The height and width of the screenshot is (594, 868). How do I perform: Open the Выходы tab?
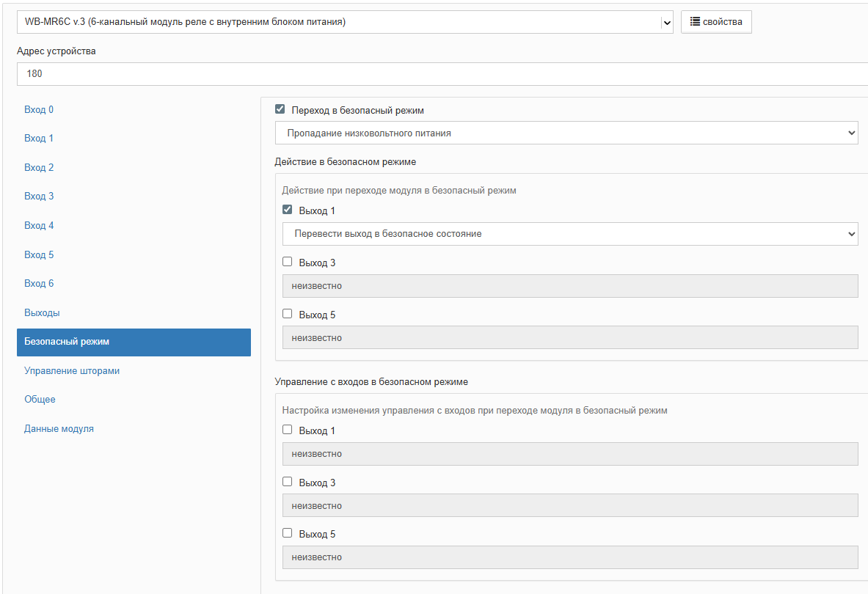[x=42, y=313]
